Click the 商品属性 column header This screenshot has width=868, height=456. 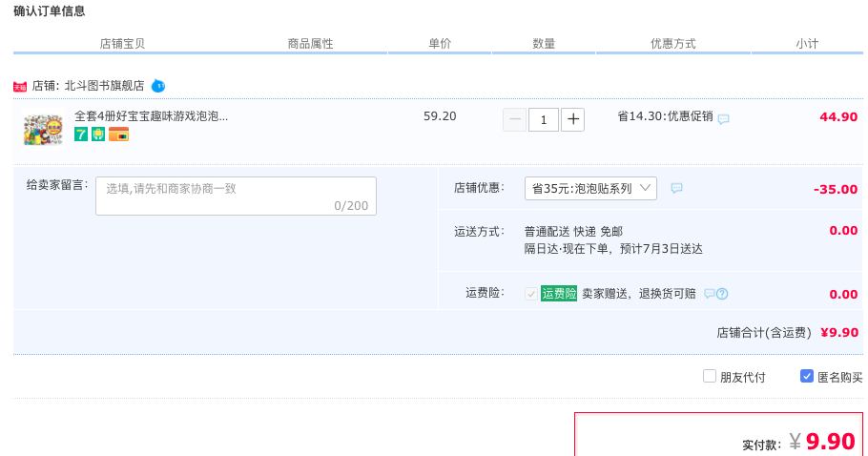point(311,44)
